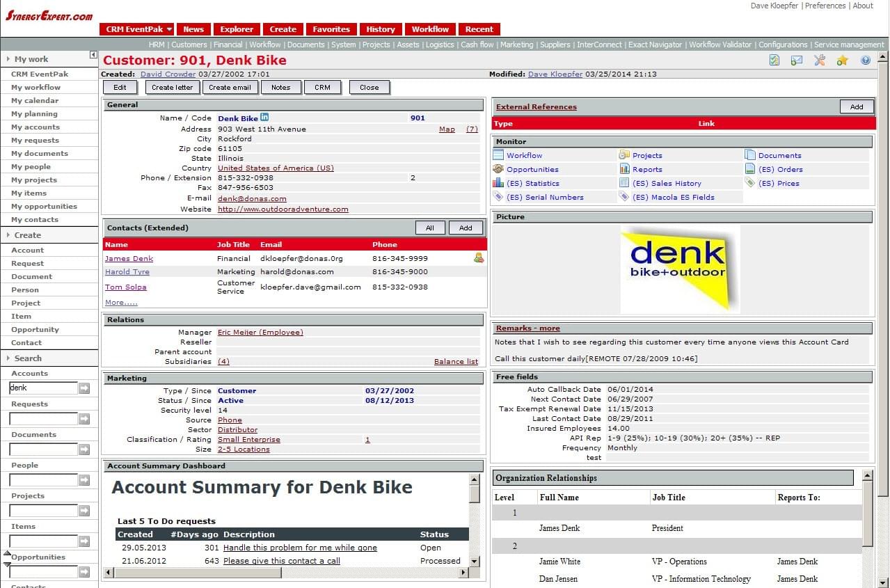Screen dimensions: 890x588
Task: Open the Favorites menu
Action: pyautogui.click(x=331, y=29)
